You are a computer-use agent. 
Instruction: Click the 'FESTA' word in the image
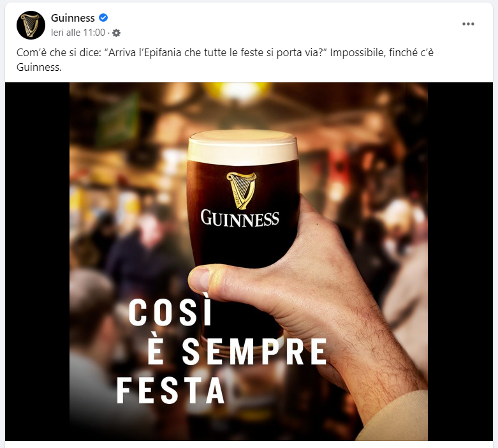[x=170, y=391]
